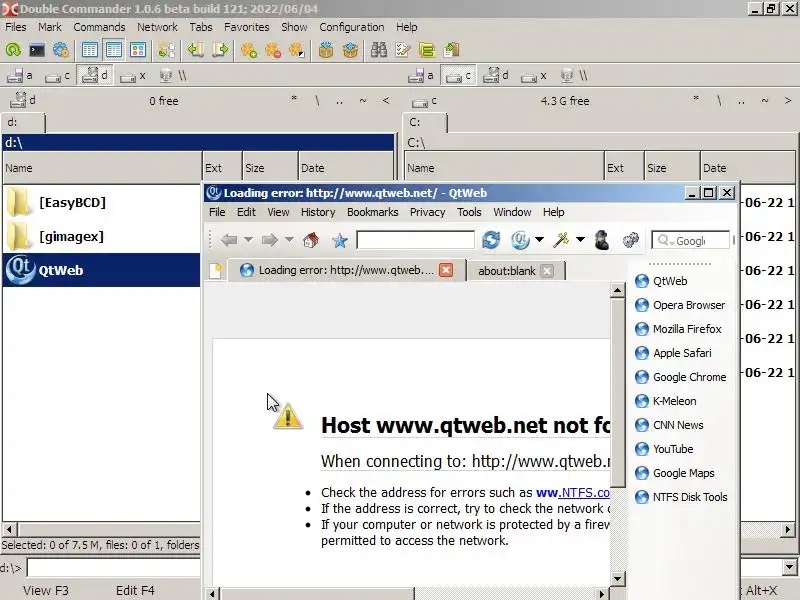
Task: Click the QtWeb home icon
Action: [x=311, y=240]
